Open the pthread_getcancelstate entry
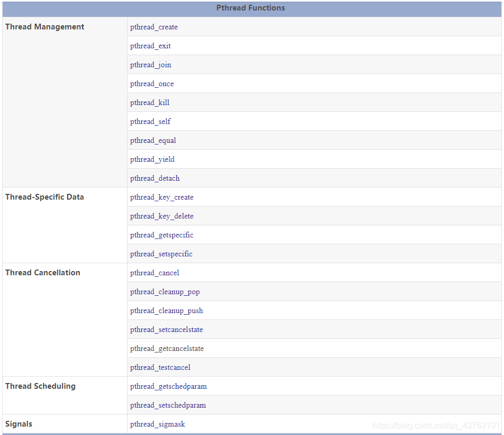 click(x=167, y=349)
